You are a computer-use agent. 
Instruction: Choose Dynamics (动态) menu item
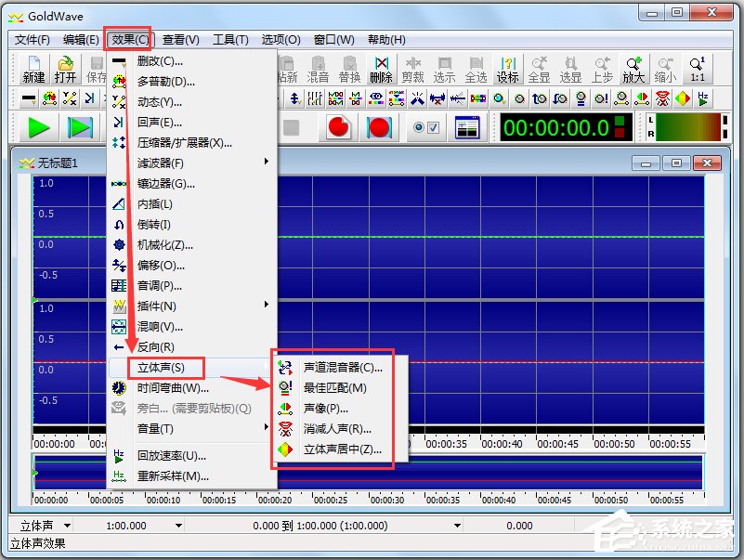[191, 101]
